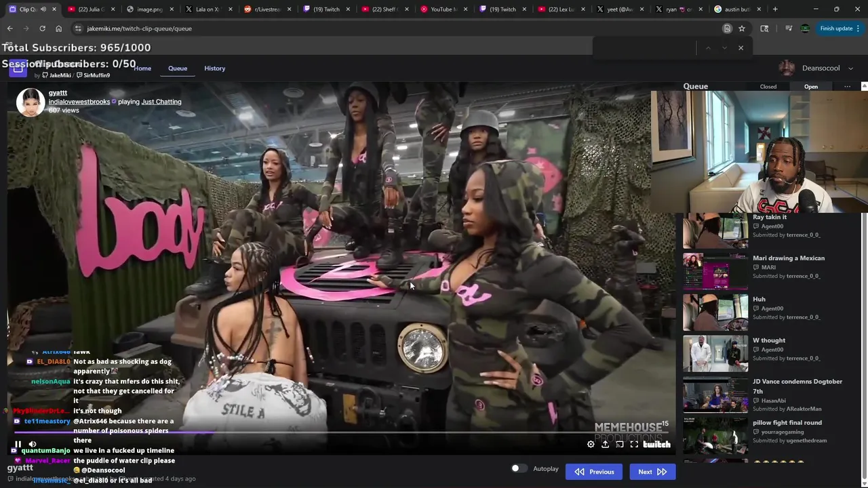Click the streamer avatar beside gyattt

tap(31, 102)
